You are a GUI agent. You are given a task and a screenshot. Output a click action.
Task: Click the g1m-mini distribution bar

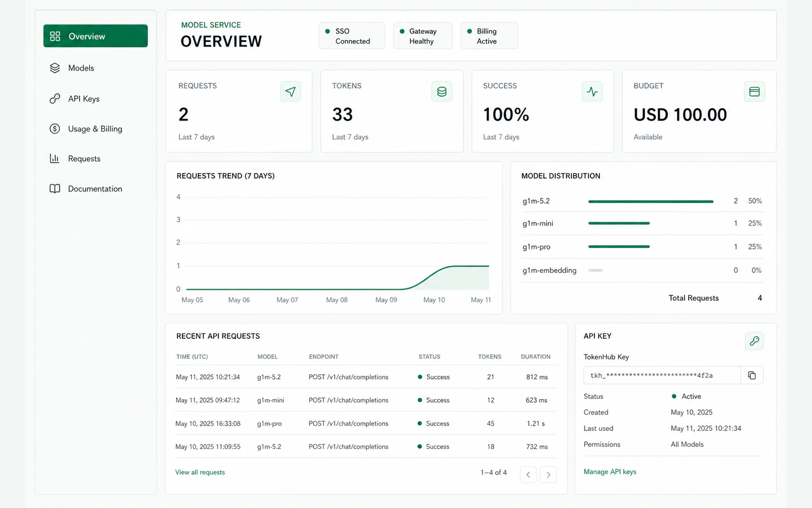(619, 223)
